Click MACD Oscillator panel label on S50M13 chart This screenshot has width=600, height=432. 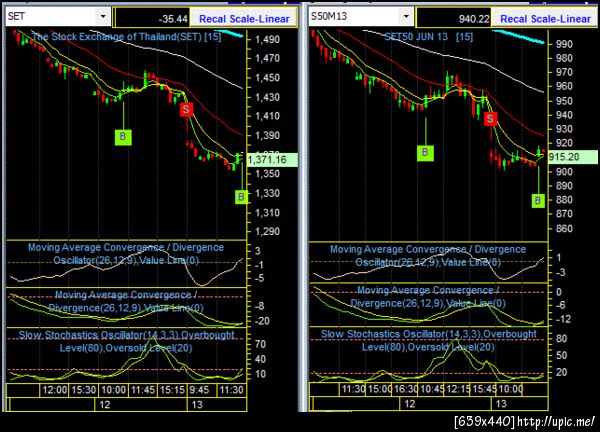tap(428, 256)
